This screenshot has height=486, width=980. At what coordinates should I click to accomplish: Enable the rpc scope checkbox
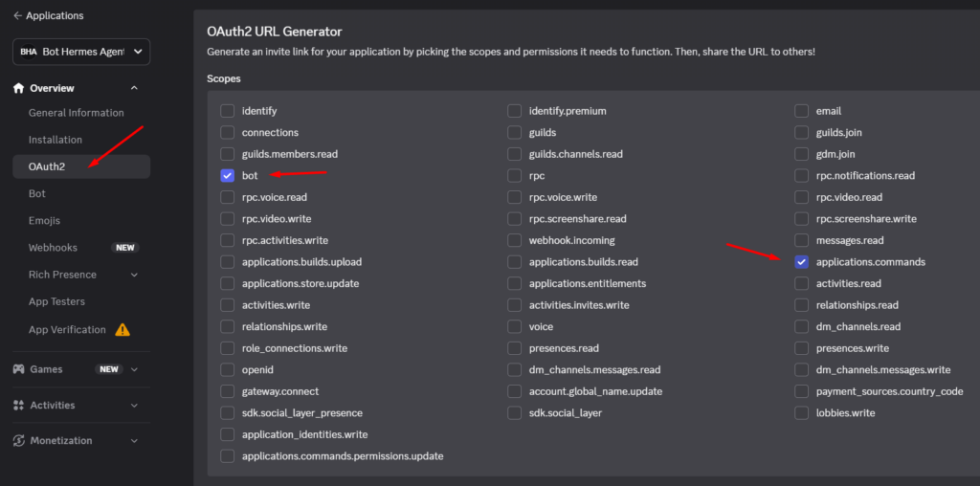click(514, 176)
